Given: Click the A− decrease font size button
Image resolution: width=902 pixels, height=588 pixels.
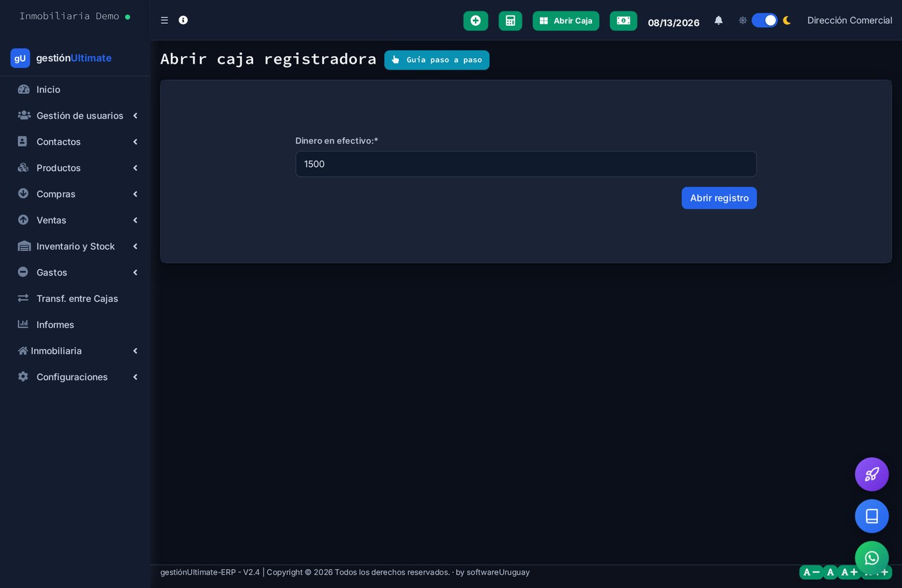Looking at the screenshot, I should click(811, 572).
